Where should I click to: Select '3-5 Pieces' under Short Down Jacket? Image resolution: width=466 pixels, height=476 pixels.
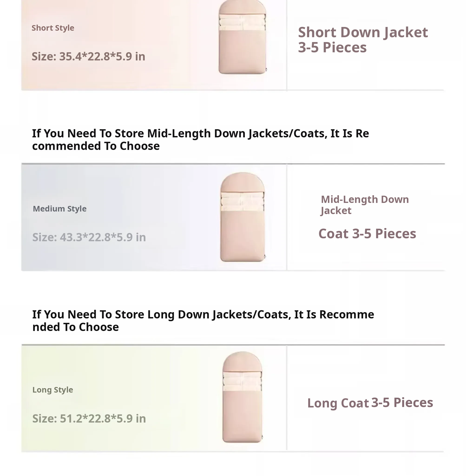point(332,47)
